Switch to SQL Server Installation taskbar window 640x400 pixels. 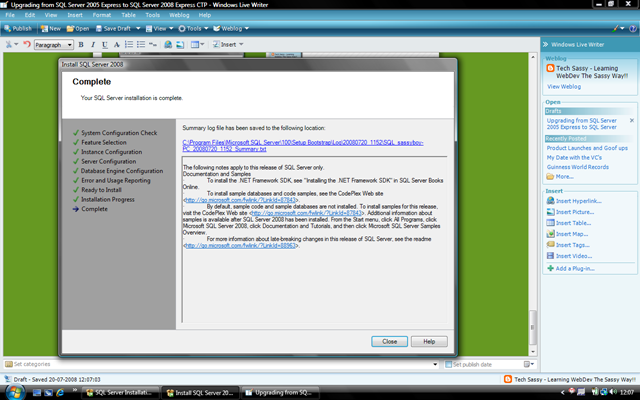(x=120, y=393)
